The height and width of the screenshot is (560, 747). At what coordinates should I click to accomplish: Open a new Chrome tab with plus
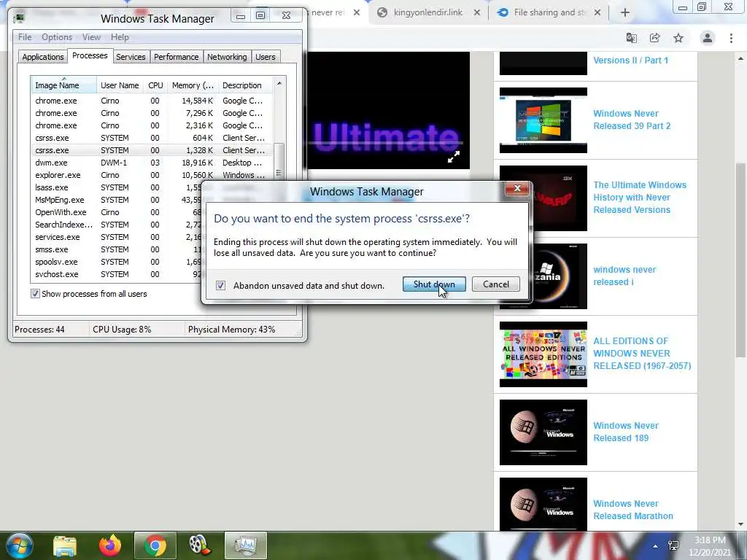pyautogui.click(x=625, y=13)
